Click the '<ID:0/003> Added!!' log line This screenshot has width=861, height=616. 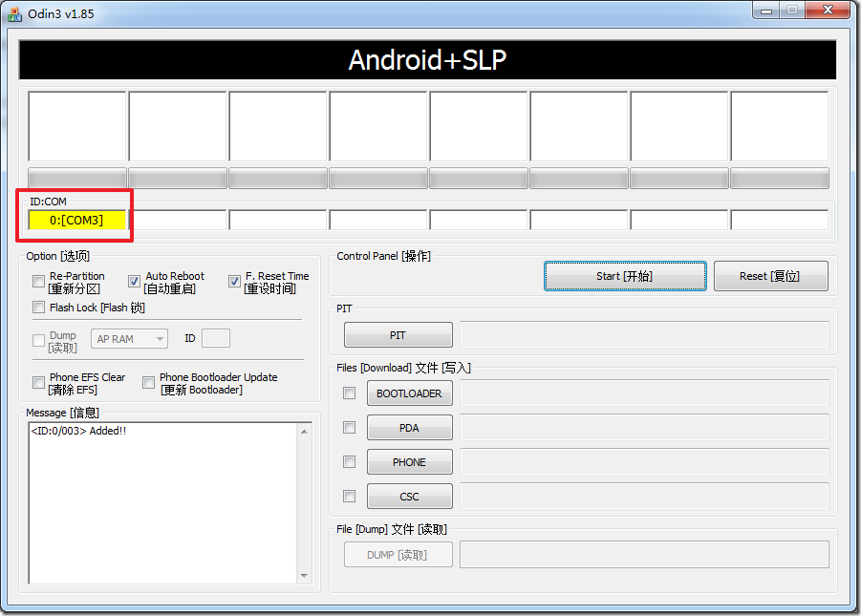(x=78, y=431)
